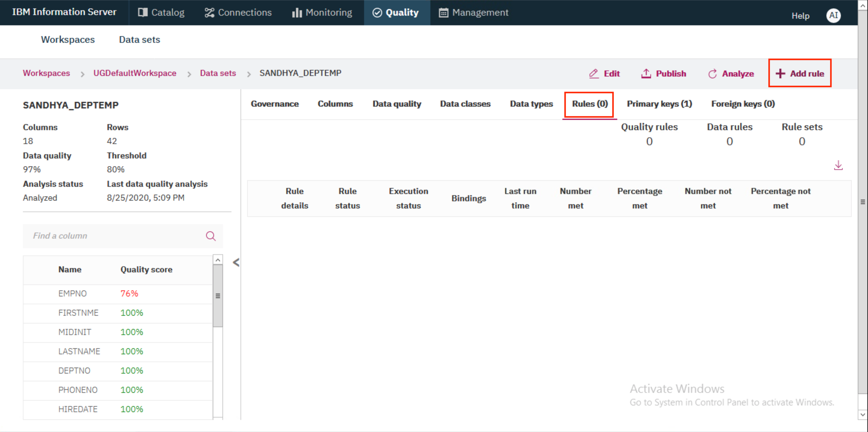Select the EMPNO column row
The width and height of the screenshot is (868, 432).
pyautogui.click(x=118, y=294)
